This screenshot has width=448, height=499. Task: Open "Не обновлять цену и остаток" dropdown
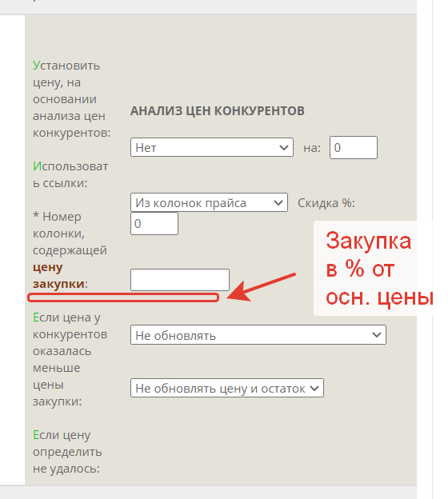[x=227, y=388]
